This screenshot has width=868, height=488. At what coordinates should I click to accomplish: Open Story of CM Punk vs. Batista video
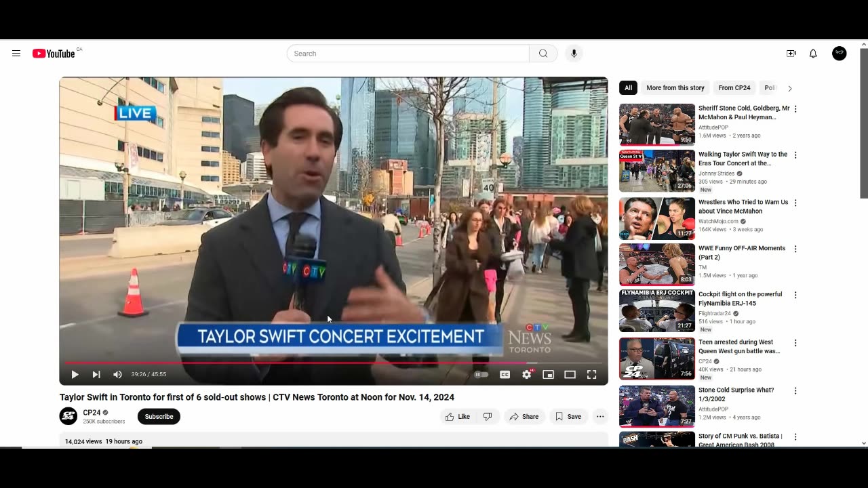(x=741, y=439)
